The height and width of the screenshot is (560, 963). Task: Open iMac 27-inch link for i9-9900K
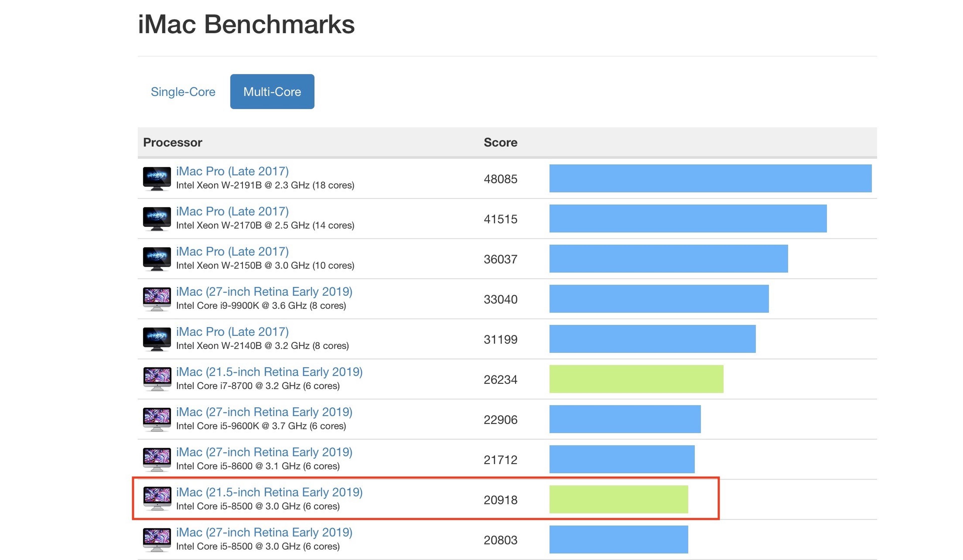(x=264, y=292)
